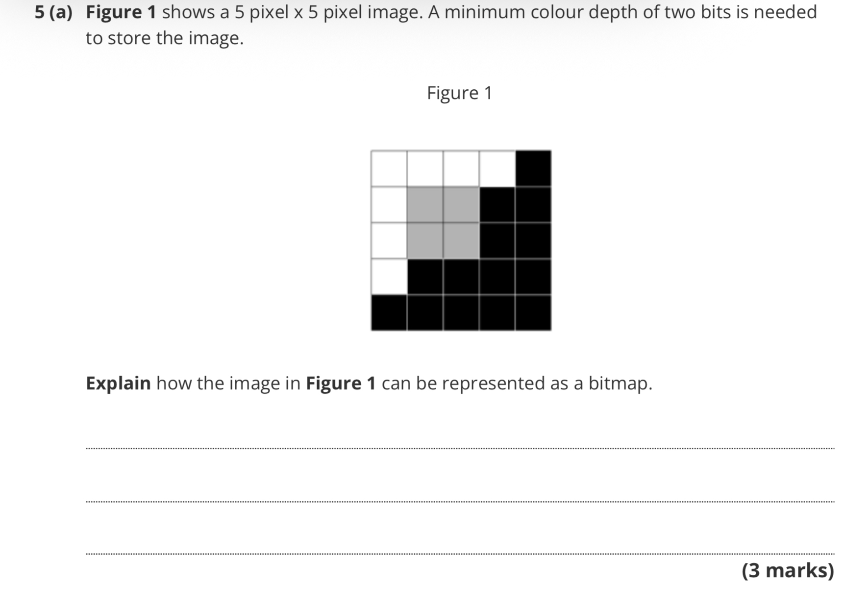Click the question number '5 (a)'
The image size is (868, 589).
53,12
